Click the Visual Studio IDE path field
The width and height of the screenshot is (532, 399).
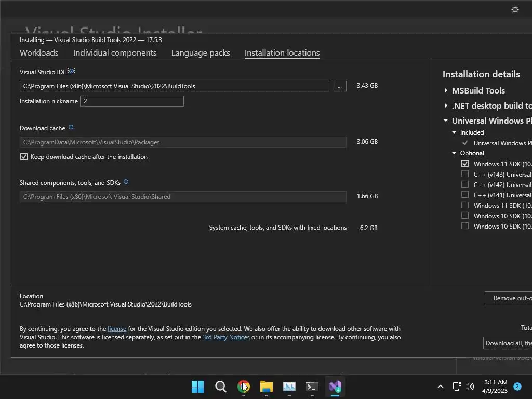click(175, 86)
